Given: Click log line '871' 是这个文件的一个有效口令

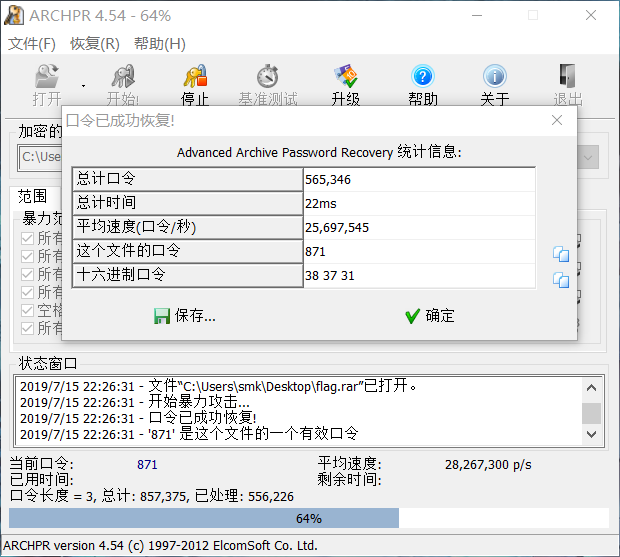Looking at the screenshot, I should (189, 434).
